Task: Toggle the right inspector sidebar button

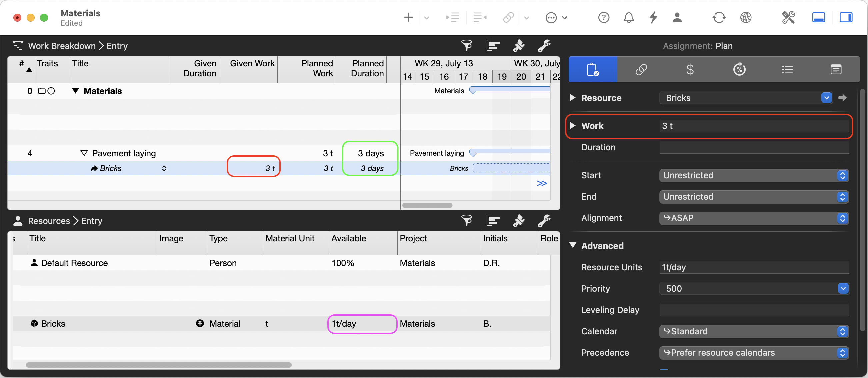Action: point(845,17)
